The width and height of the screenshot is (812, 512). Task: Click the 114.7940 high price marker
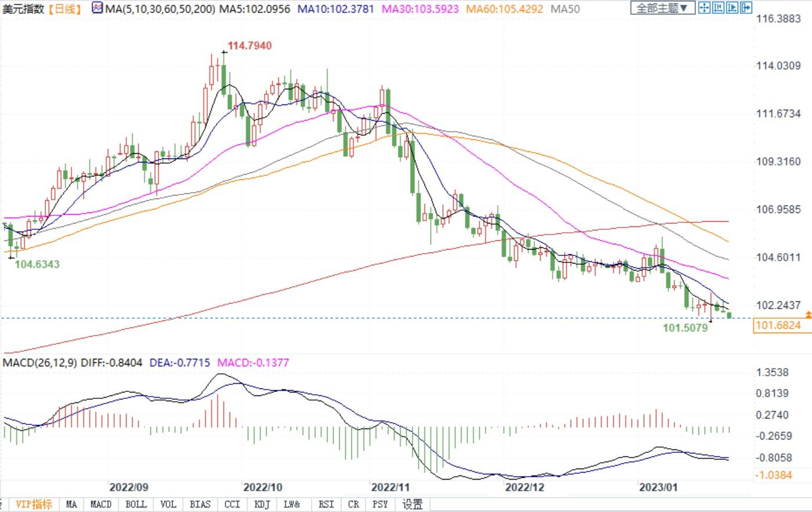[x=249, y=45]
